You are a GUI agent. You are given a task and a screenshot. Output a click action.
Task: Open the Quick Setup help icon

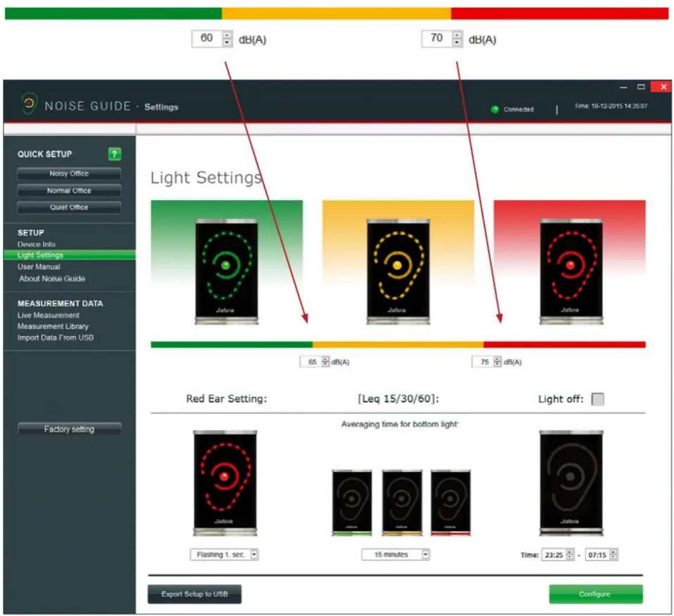pyautogui.click(x=114, y=154)
